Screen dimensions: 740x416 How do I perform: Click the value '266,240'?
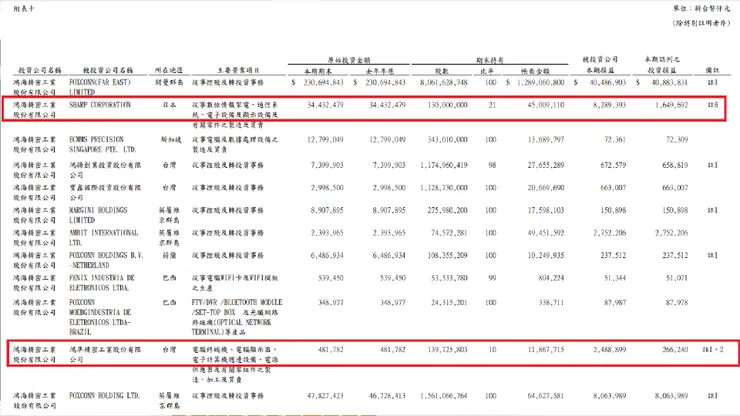tap(675, 350)
